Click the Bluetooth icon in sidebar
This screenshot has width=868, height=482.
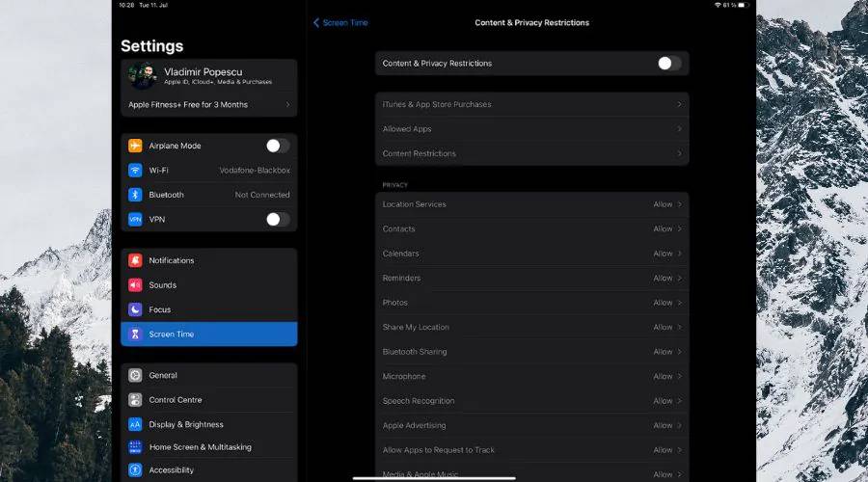pyautogui.click(x=135, y=195)
